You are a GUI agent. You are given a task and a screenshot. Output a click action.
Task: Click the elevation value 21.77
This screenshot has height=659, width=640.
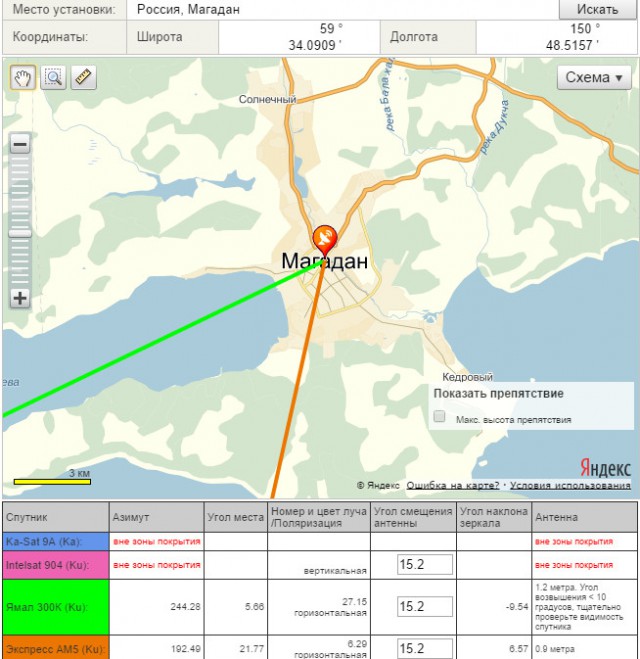click(x=251, y=649)
